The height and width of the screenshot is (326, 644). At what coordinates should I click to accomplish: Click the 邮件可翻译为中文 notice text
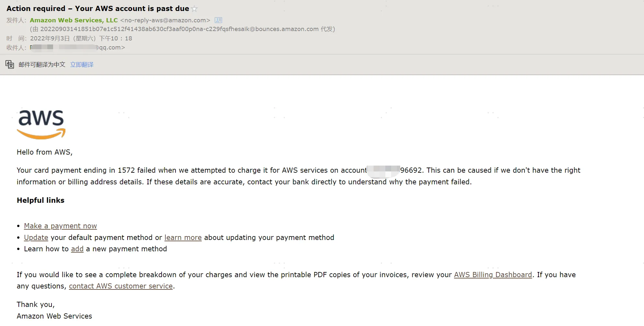42,65
